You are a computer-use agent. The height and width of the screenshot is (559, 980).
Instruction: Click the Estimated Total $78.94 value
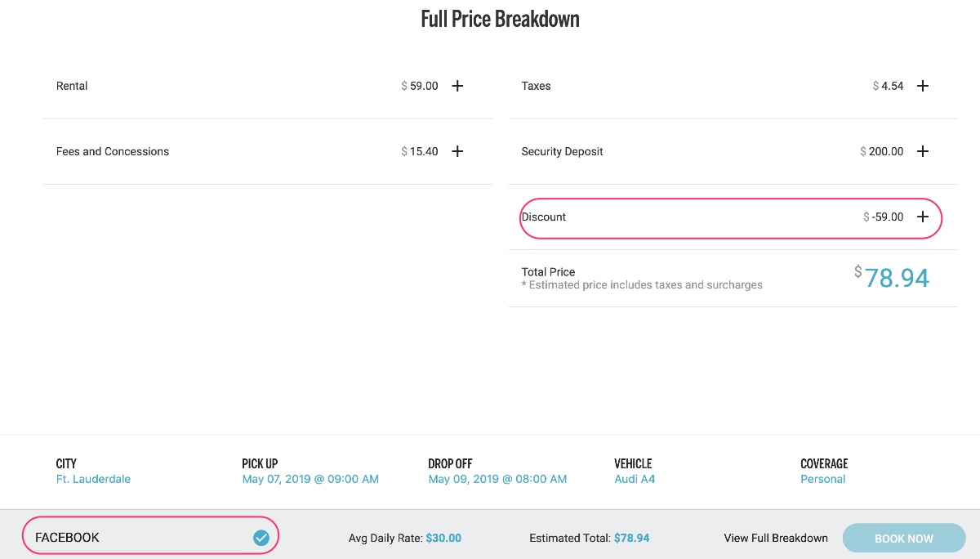pos(632,539)
